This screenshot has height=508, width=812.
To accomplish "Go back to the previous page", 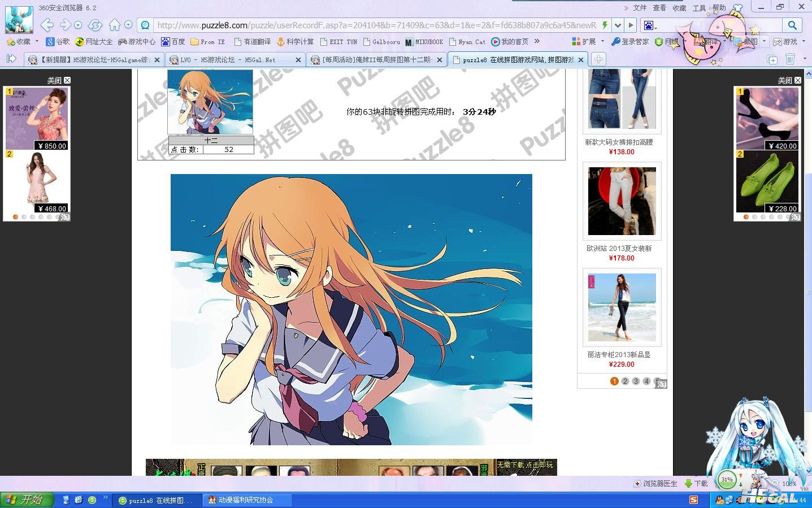I will point(47,25).
